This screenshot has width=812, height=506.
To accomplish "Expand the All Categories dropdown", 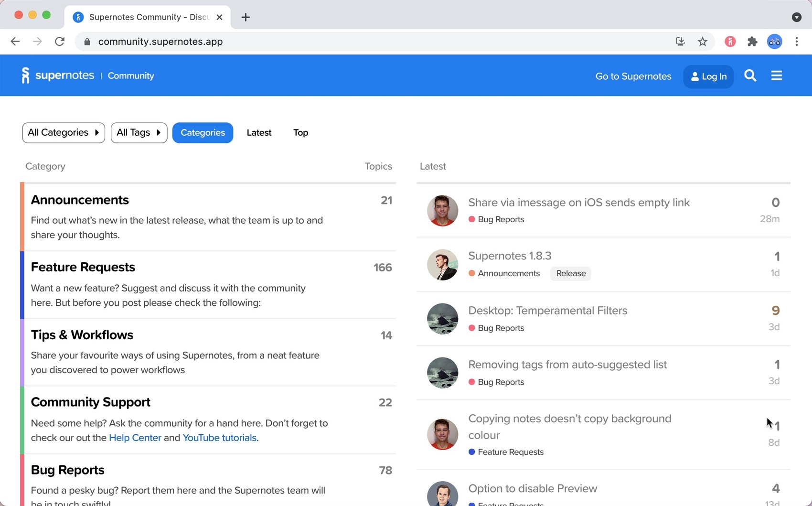I will pyautogui.click(x=64, y=133).
